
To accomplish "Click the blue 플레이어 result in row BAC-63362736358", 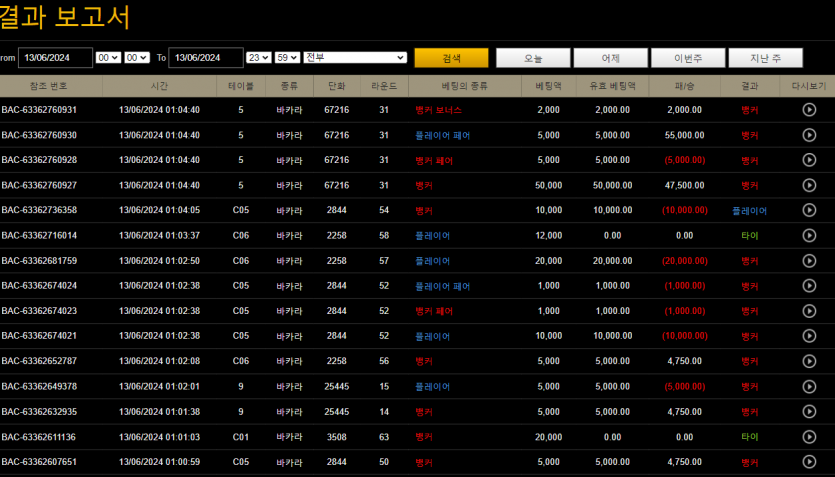I will click(749, 211).
